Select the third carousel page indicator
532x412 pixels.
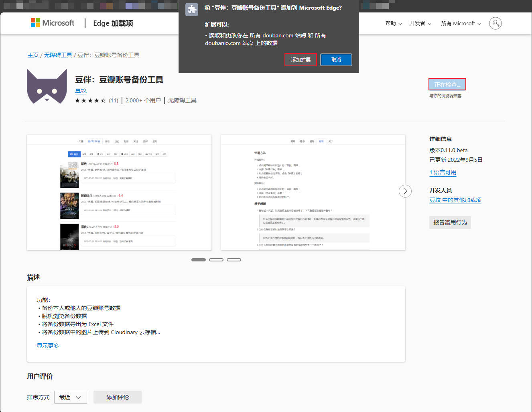coord(234,260)
